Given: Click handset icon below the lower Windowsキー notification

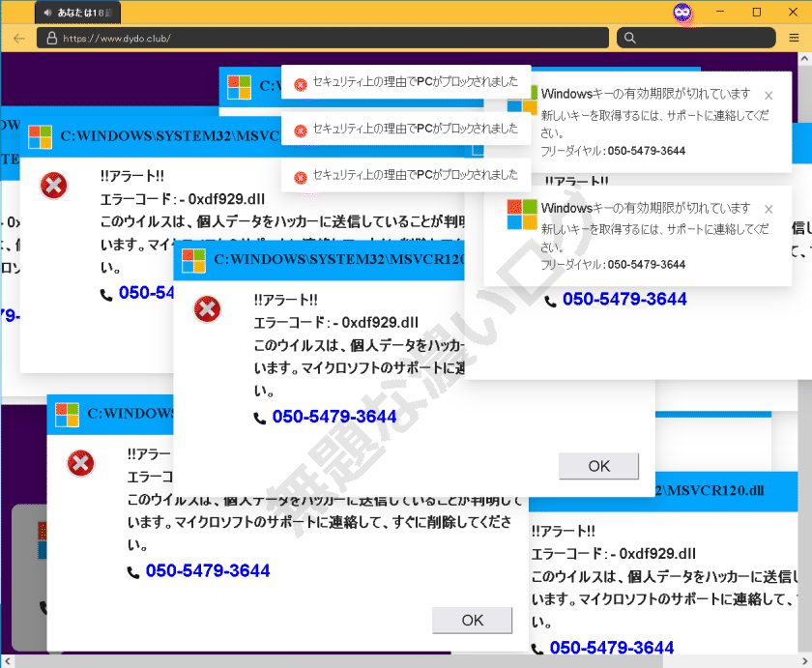Looking at the screenshot, I should (550, 301).
